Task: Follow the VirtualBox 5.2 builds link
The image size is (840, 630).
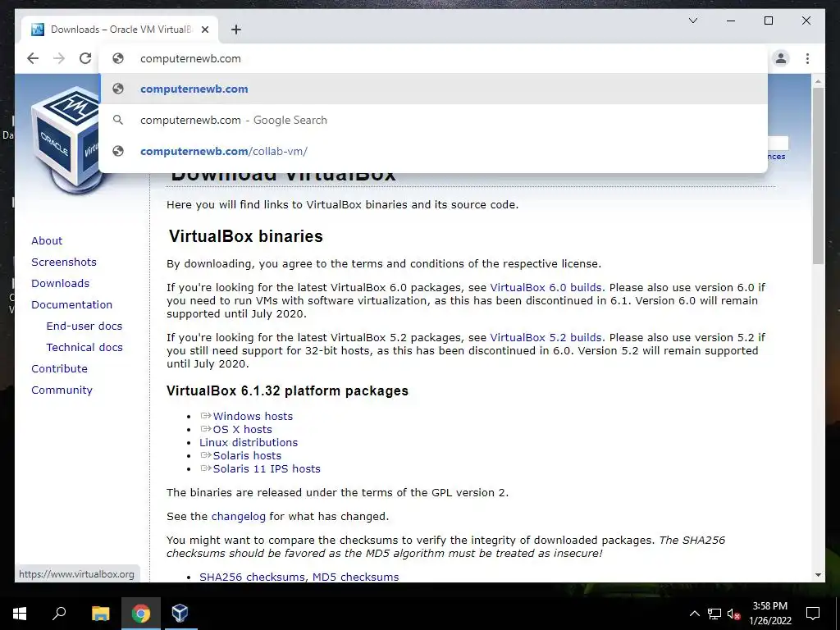Action: [x=546, y=338]
